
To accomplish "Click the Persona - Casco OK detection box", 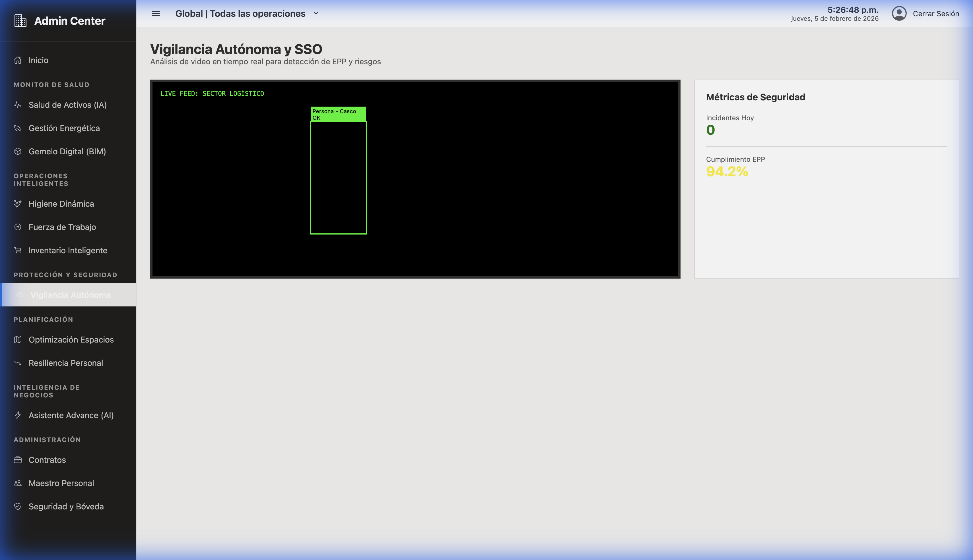I will (338, 177).
